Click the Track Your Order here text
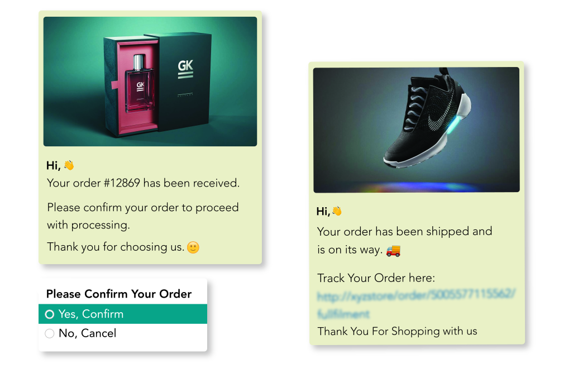Image resolution: width=578 pixels, height=392 pixels. click(x=376, y=278)
